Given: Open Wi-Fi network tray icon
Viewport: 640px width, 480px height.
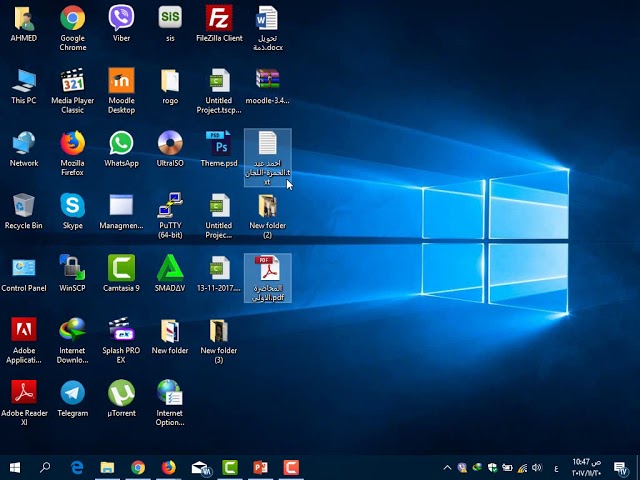Looking at the screenshot, I should [522, 468].
